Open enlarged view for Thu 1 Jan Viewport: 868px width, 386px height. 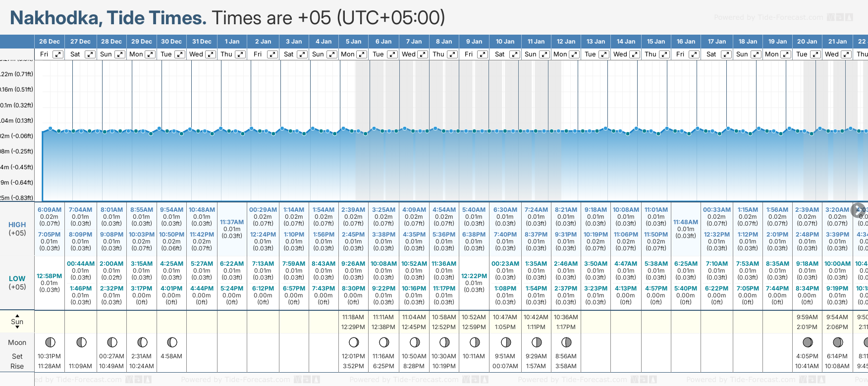(x=240, y=54)
